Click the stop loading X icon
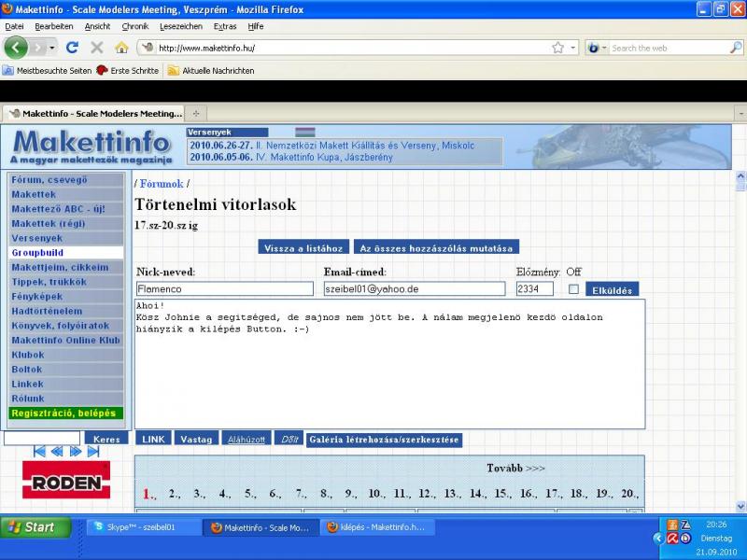 click(x=96, y=47)
